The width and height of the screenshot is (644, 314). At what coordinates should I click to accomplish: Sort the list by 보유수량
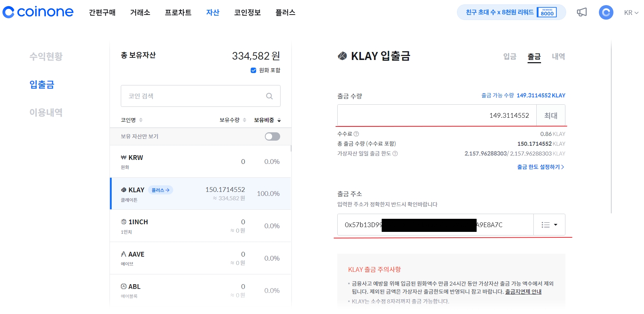click(x=233, y=120)
